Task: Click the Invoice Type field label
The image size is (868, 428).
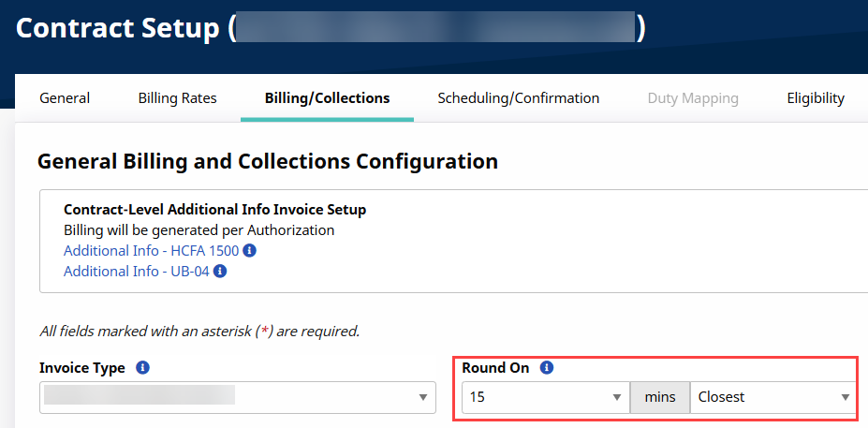Action: pos(82,368)
